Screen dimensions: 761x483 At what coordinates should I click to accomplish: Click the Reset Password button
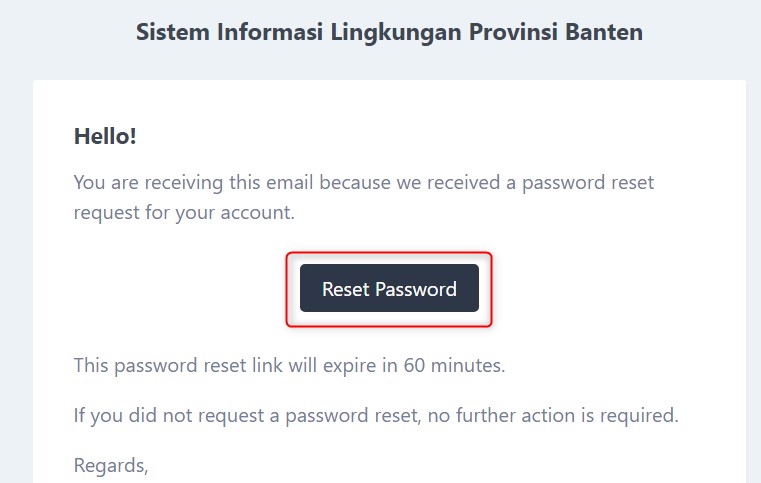(x=389, y=289)
